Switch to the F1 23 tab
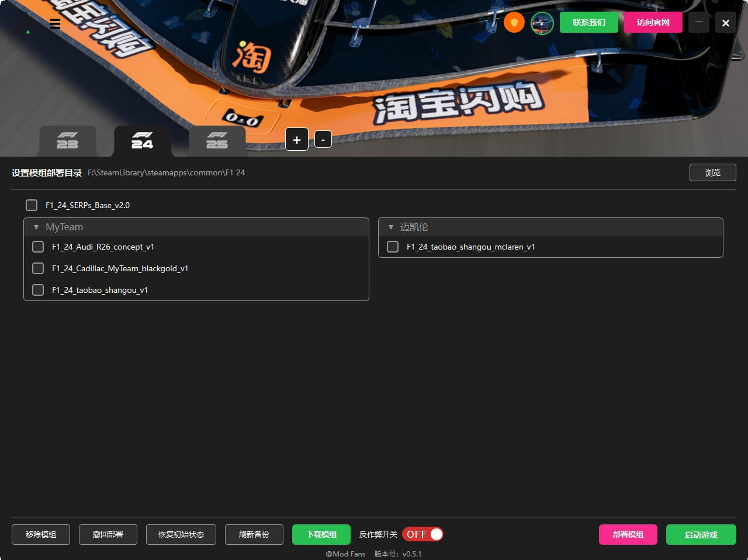748x560 pixels. pyautogui.click(x=68, y=141)
